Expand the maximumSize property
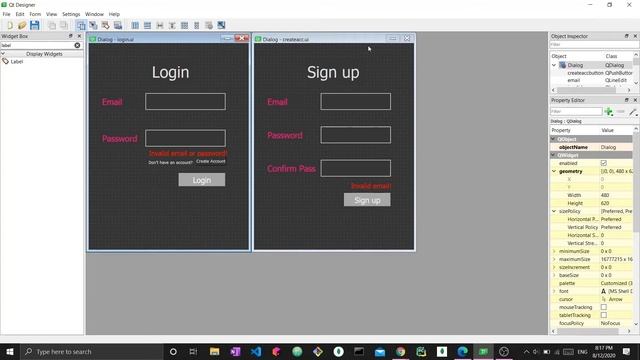 [x=554, y=259]
